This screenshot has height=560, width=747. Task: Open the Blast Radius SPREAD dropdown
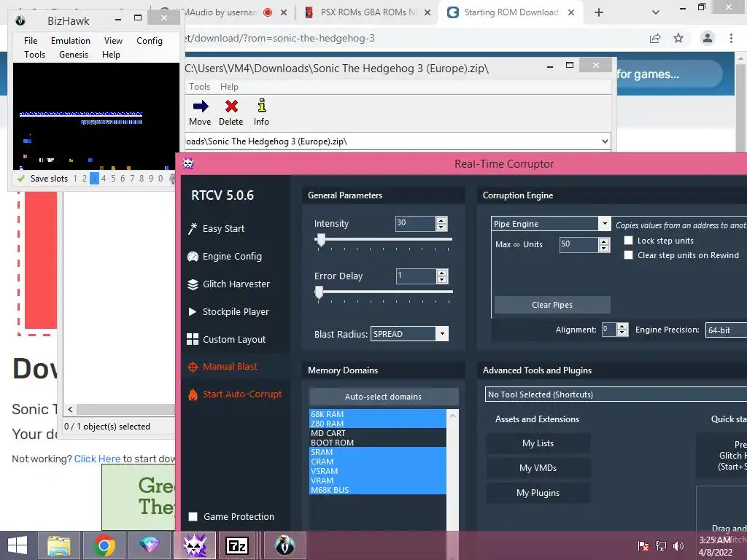(442, 334)
